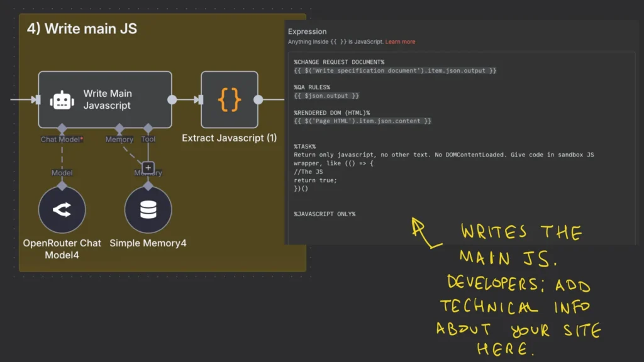The height and width of the screenshot is (362, 644).
Task: Click the %TASK% line
Action: [305, 146]
